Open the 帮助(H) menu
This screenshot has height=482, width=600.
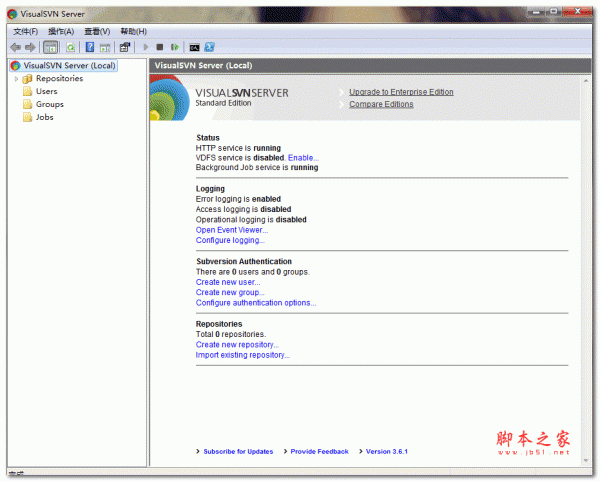(x=134, y=31)
